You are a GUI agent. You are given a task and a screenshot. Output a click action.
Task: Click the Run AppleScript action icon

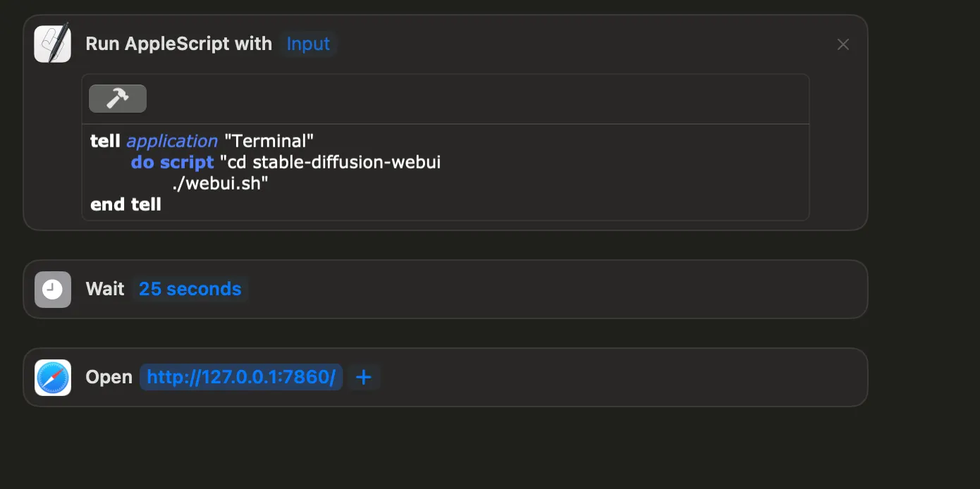pyautogui.click(x=52, y=43)
